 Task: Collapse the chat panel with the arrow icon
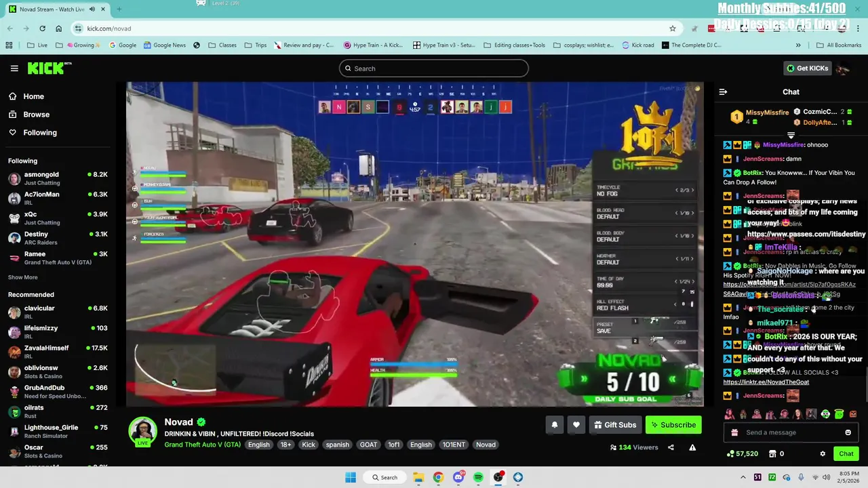point(723,92)
